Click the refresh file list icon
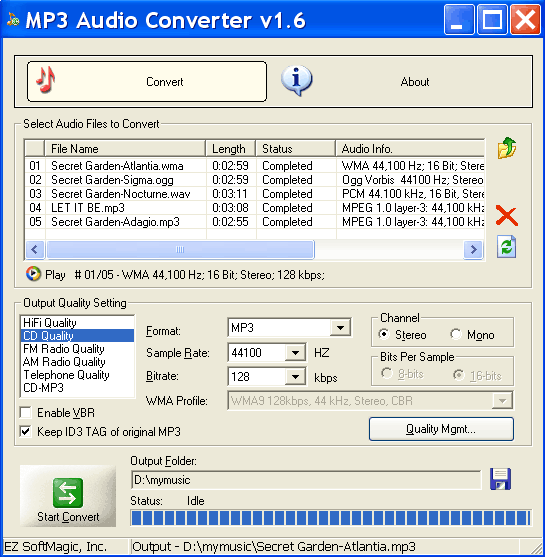Image resolution: width=545 pixels, height=557 pixels. tap(507, 247)
